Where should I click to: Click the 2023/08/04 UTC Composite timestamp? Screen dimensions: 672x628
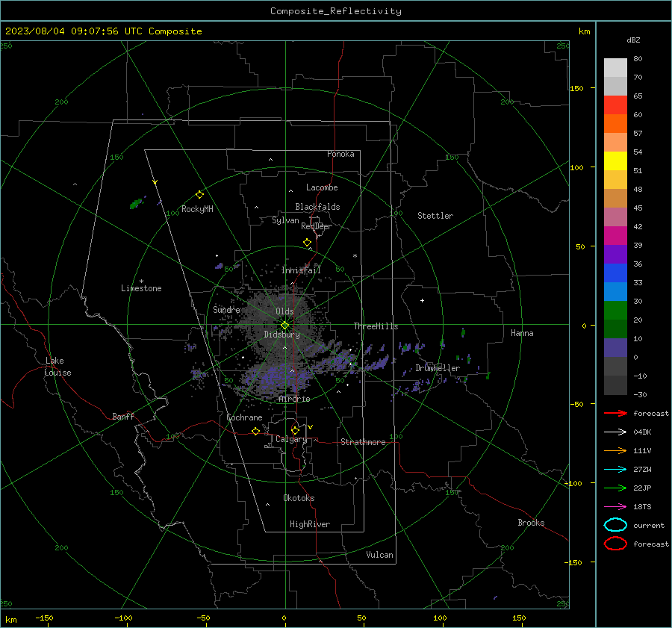pos(103,31)
